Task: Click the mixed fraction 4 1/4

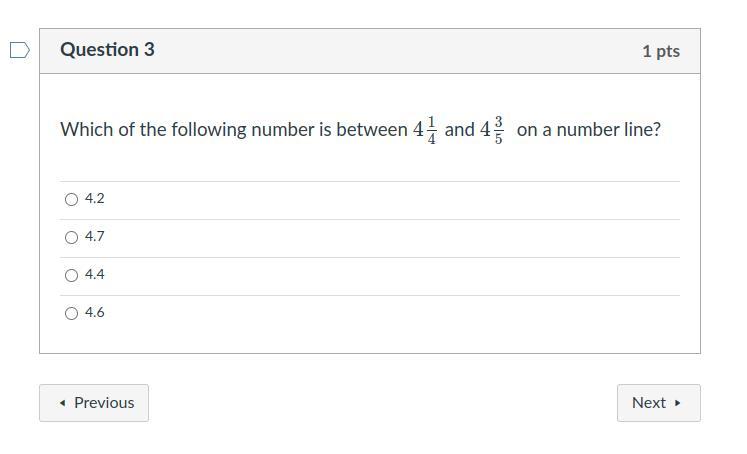Action: [x=425, y=130]
